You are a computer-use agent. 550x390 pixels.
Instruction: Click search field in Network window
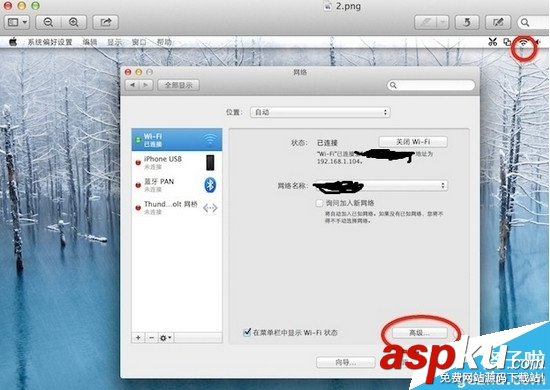click(x=431, y=85)
